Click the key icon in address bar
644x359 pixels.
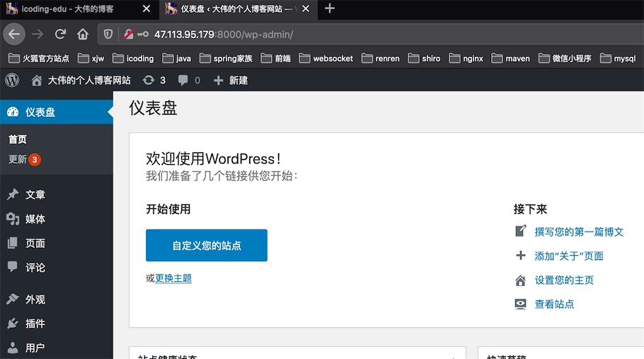point(143,34)
